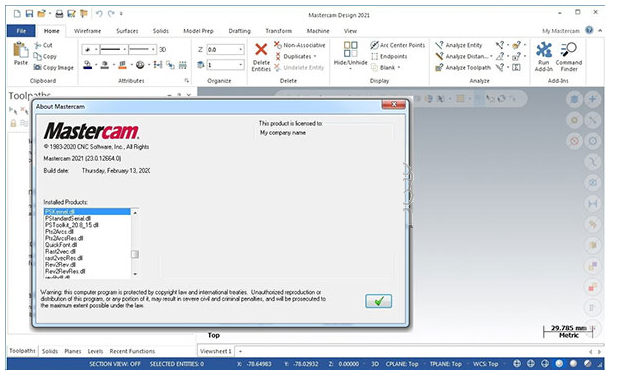Confirm About dialog with green checkmark button
618x377 pixels.
[x=378, y=301]
